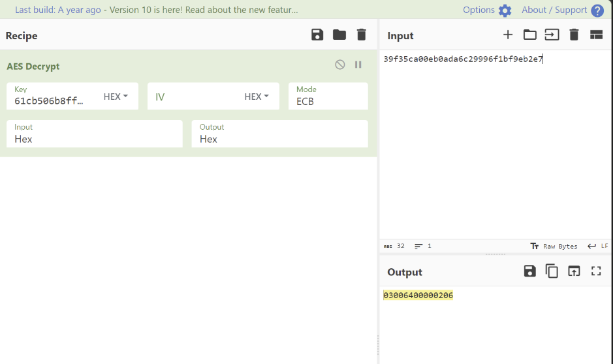This screenshot has width=613, height=364.
Task: Click the Recipe panel heading
Action: [22, 35]
